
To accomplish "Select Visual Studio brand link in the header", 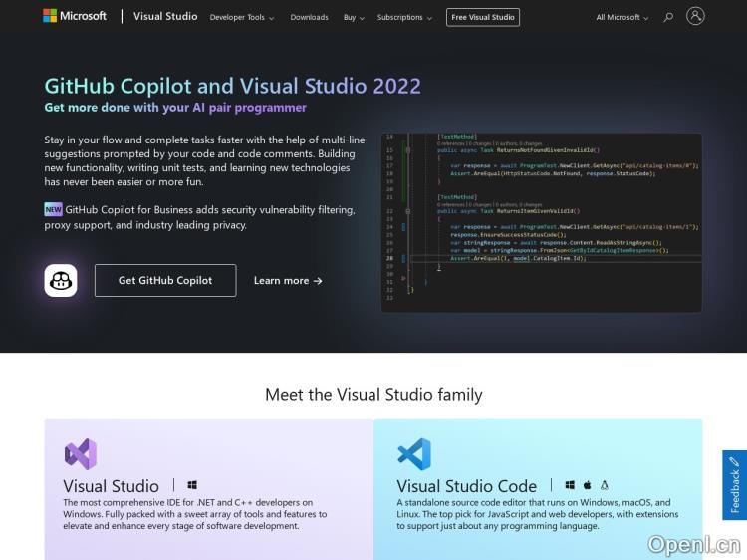I will pyautogui.click(x=165, y=17).
